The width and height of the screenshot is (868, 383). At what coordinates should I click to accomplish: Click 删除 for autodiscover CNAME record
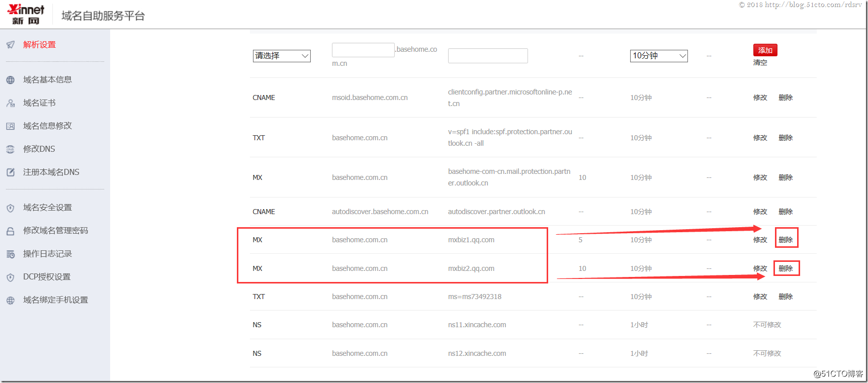point(786,212)
